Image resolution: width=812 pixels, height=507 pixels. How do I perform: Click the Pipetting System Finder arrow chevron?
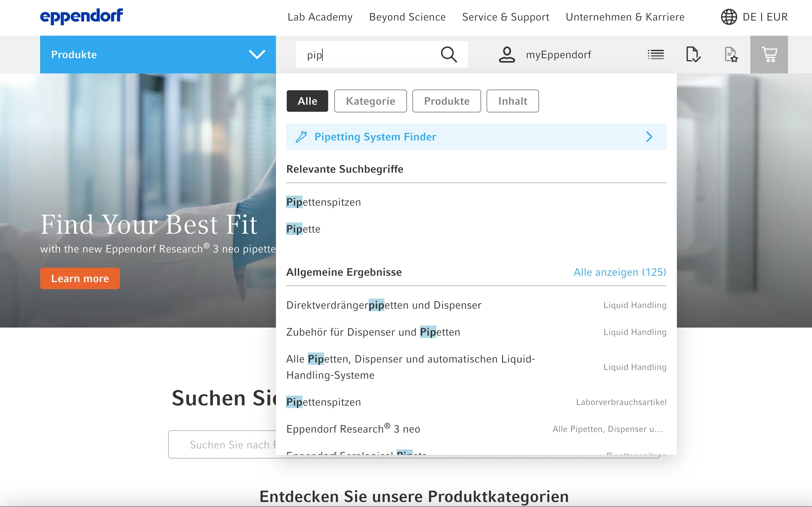(649, 137)
